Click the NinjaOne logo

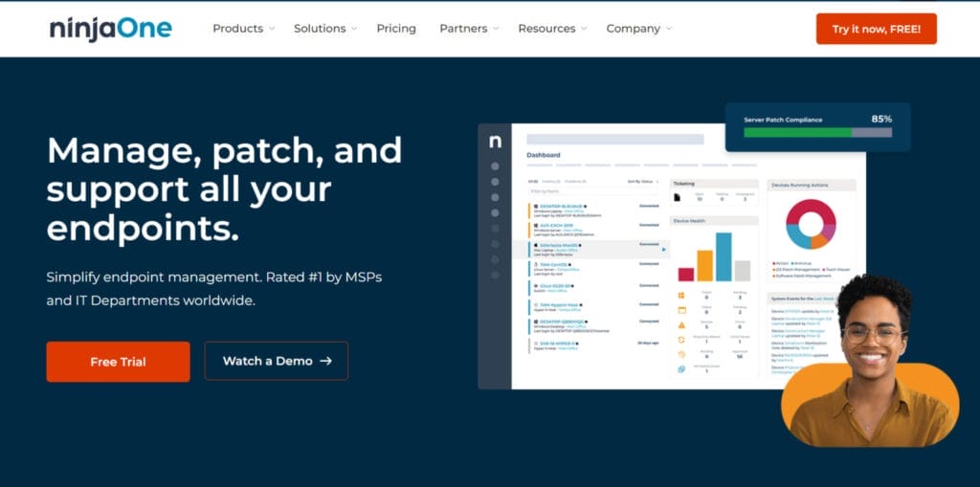[x=111, y=29]
